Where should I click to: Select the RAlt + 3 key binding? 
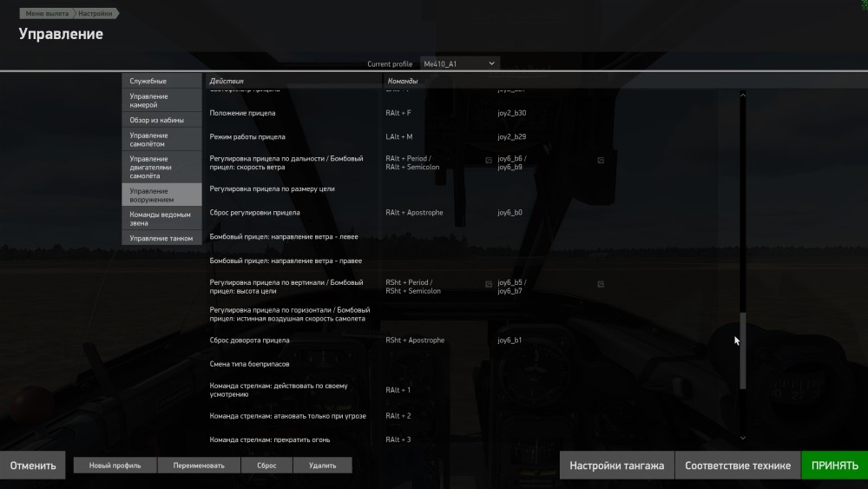pyautogui.click(x=398, y=439)
